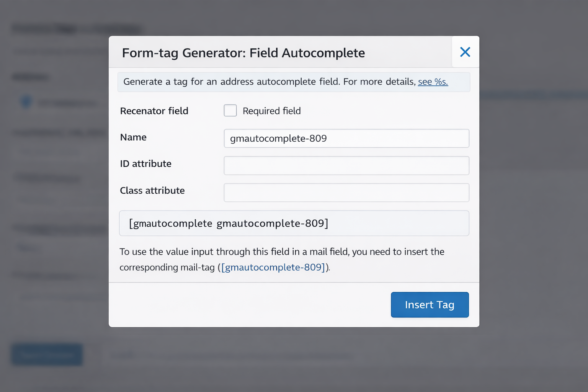Select the generated [gmautocomplete gmautocomplete-809] tag box
Screen dimensions: 588x392
(294, 223)
